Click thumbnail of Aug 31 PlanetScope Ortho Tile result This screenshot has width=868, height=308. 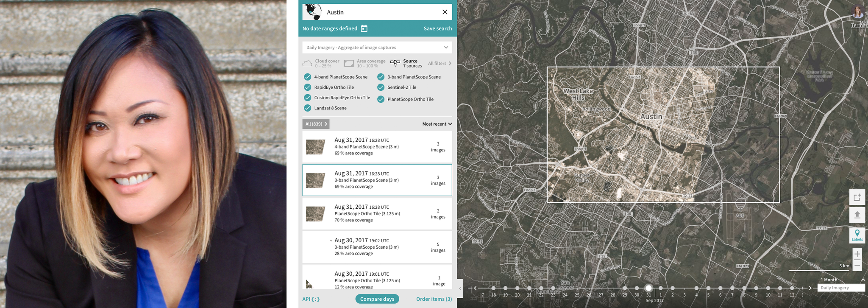316,214
